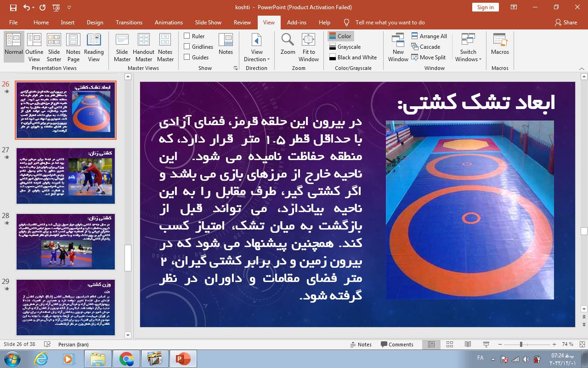
Task: Open a New Window
Action: point(398,47)
